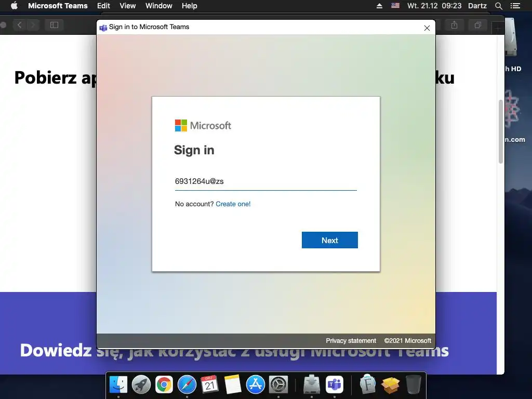Screen dimensions: 532x399
Task: Click the hard drive desktop icon
Action: coord(511,37)
